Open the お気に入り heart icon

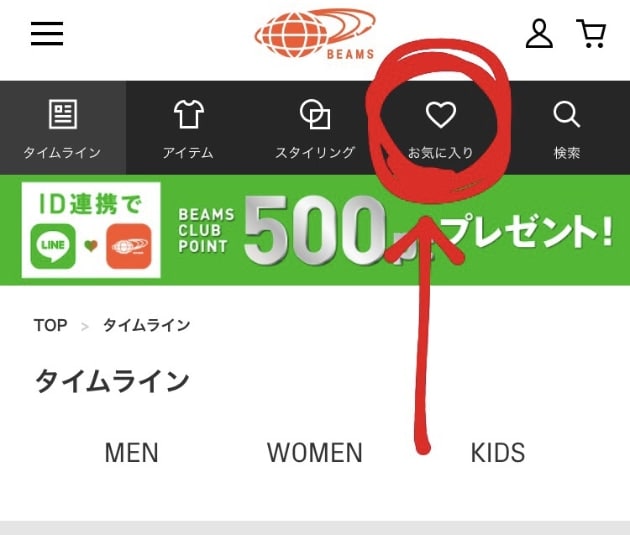[441, 114]
